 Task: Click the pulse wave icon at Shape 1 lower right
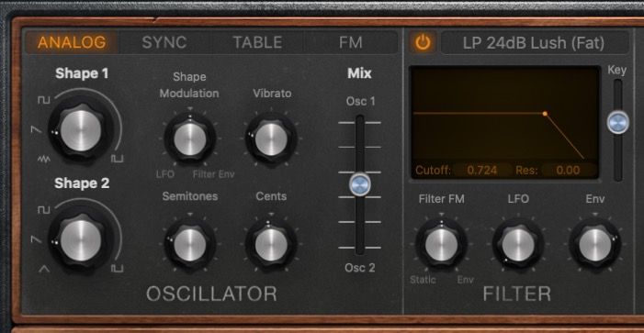click(117, 159)
